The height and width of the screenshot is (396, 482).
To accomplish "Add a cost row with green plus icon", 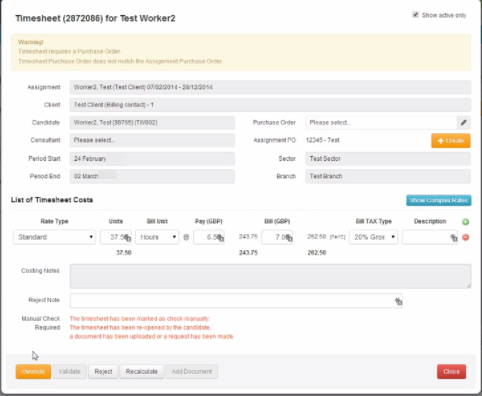I will [466, 222].
